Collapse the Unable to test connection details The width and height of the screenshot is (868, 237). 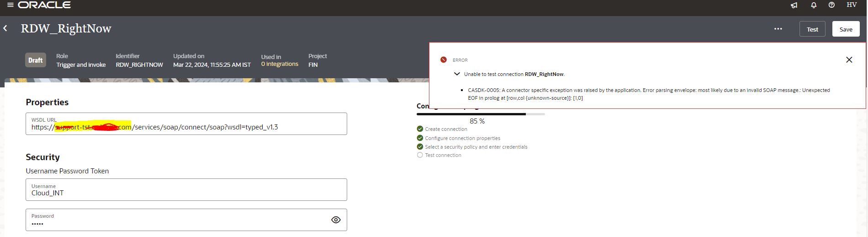click(x=456, y=74)
